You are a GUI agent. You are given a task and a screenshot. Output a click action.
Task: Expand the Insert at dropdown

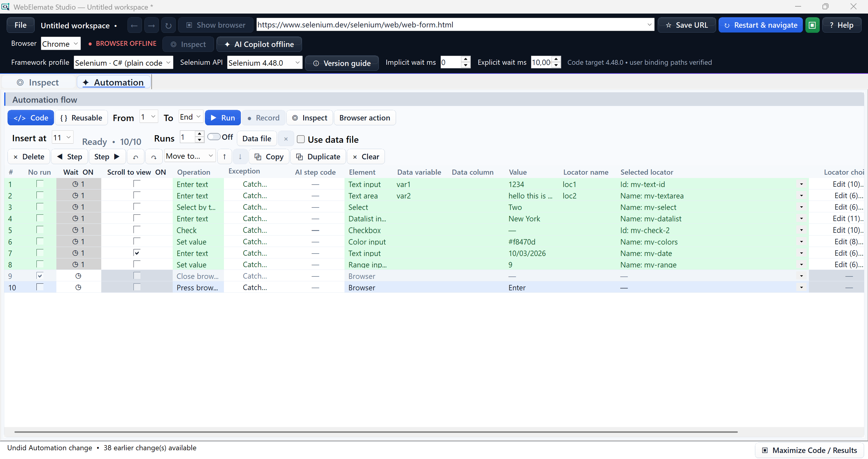click(63, 137)
